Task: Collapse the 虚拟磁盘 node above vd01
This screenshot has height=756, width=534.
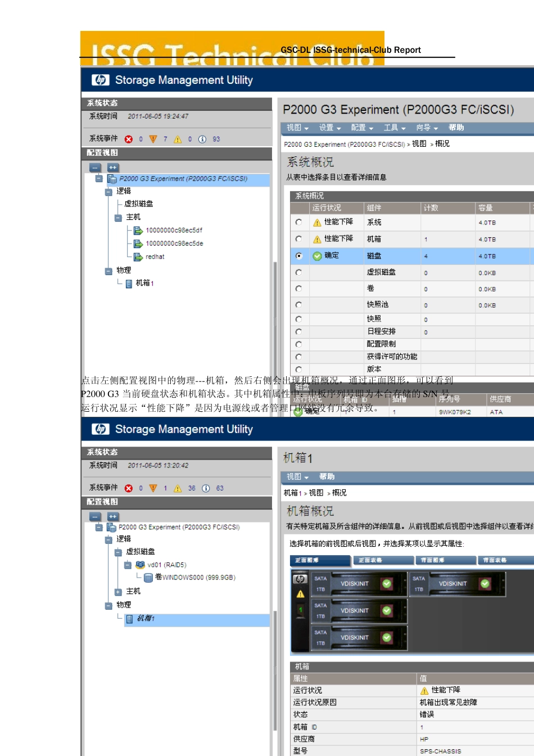Action: [x=118, y=552]
